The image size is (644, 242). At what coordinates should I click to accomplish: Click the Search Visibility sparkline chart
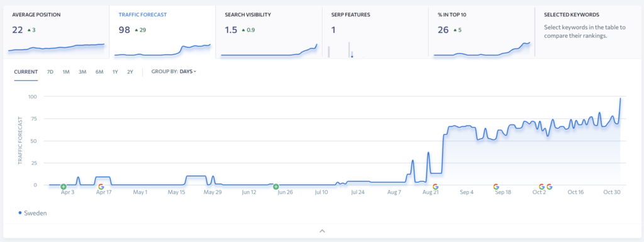(x=269, y=50)
